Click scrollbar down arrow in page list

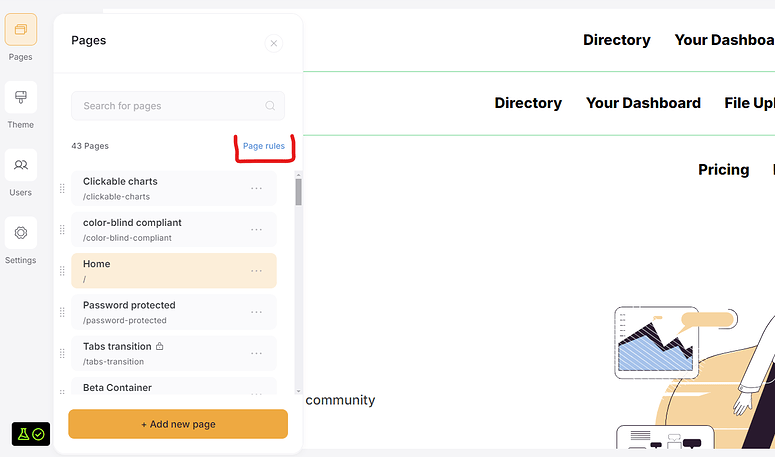[x=299, y=391]
